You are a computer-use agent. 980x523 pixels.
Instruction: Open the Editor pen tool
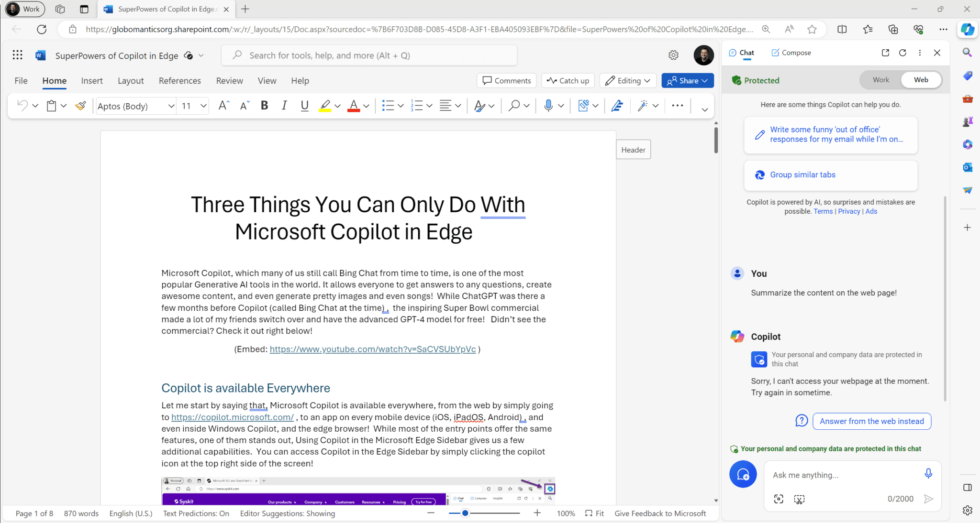617,105
